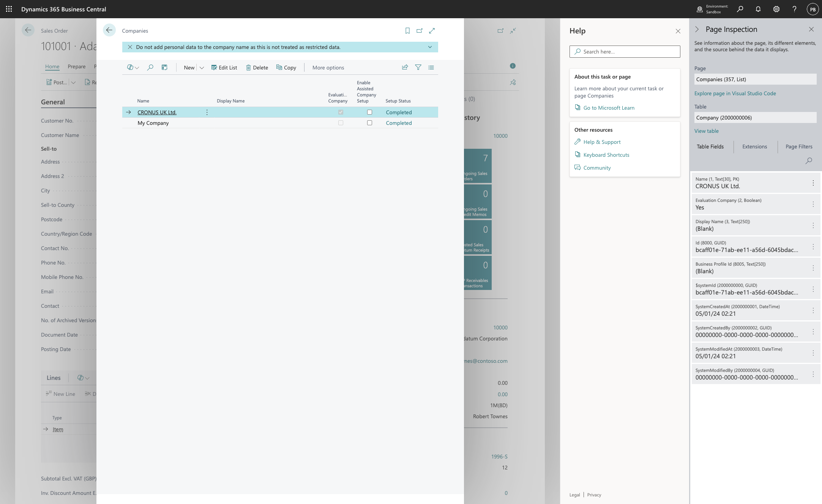Open the PB user account avatar
Screen dimensions: 822x504
813,9
